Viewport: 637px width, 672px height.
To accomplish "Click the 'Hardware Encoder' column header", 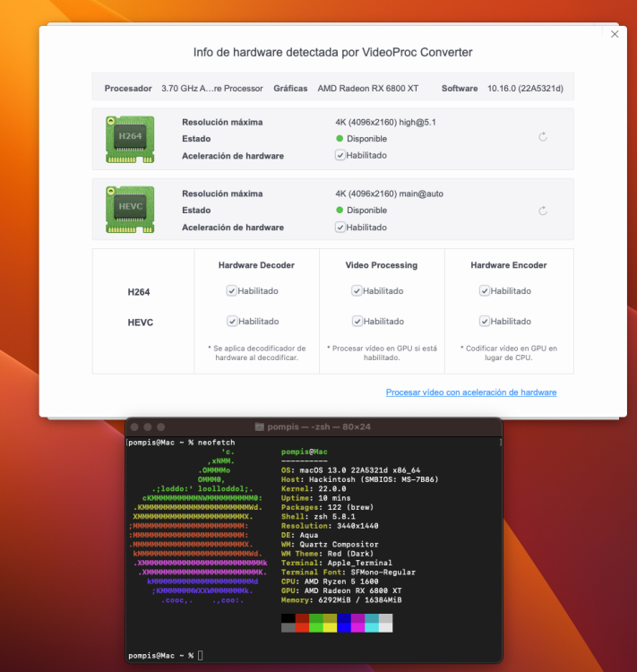I will click(x=509, y=265).
